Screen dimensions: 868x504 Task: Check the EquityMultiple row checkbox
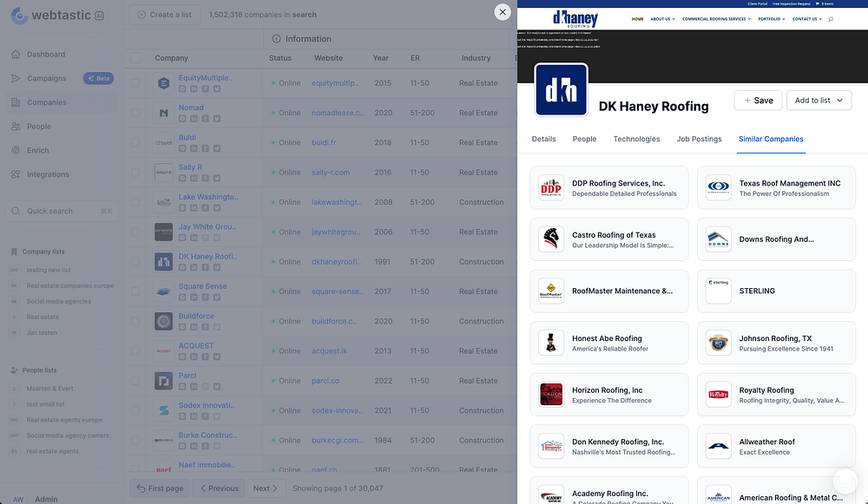click(x=135, y=83)
